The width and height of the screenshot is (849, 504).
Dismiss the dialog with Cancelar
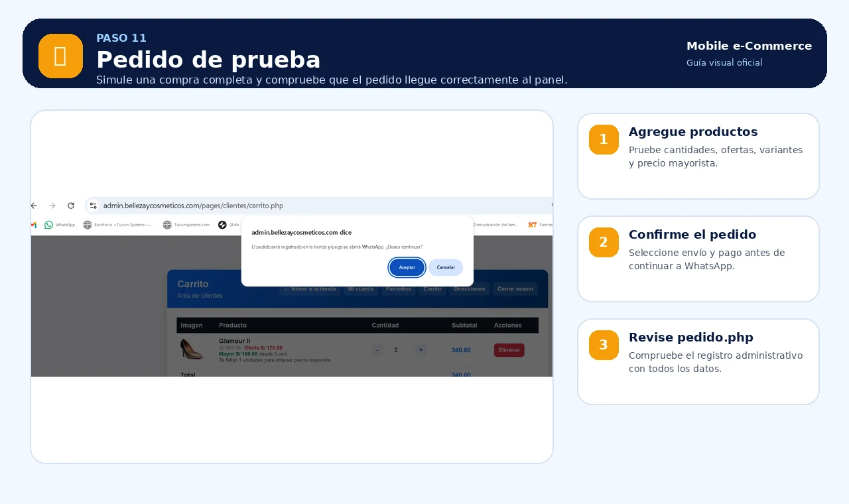click(446, 267)
